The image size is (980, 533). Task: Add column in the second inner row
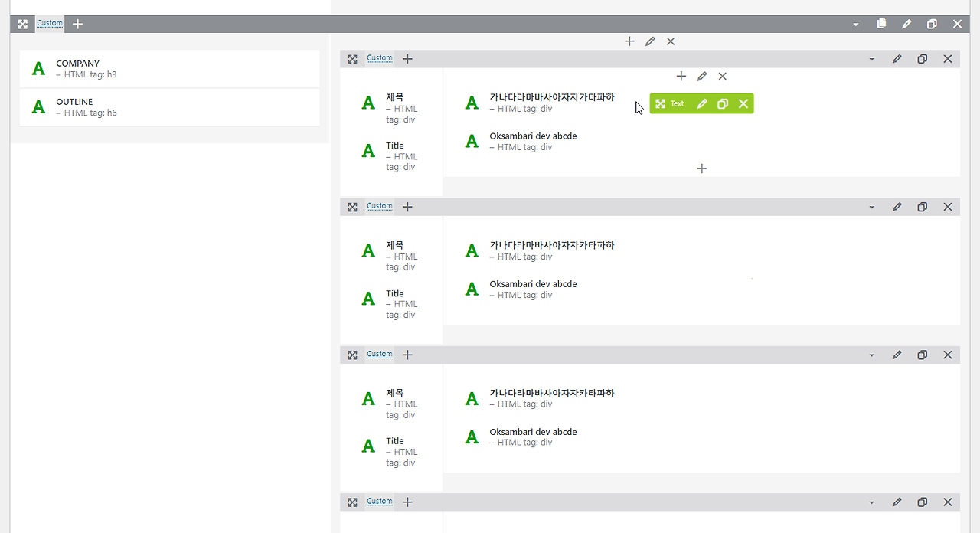pyautogui.click(x=407, y=206)
